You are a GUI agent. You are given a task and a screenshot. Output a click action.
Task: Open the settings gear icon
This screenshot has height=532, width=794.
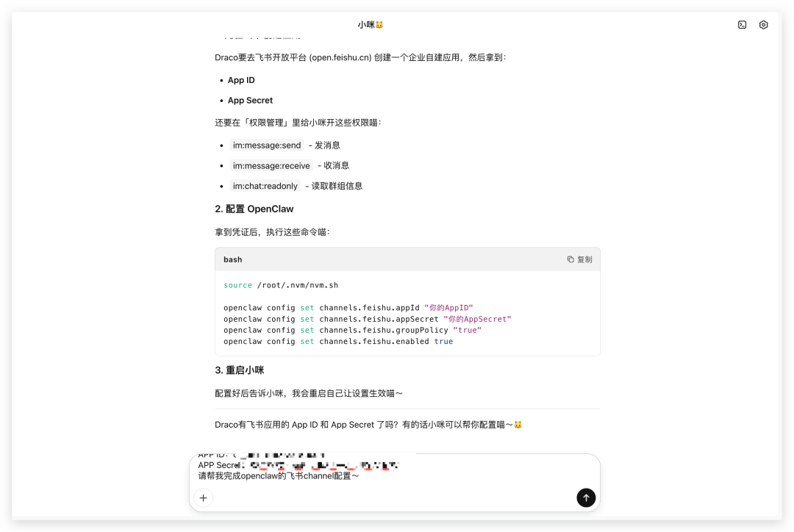click(x=763, y=25)
